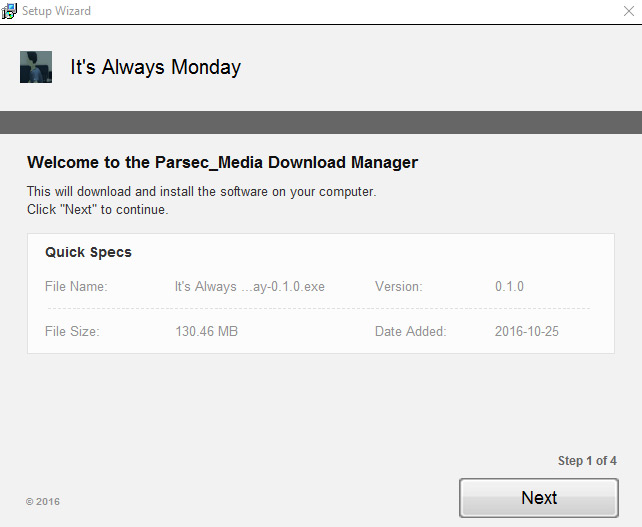
Task: Click the It's Always Monday game thumbnail
Action: [x=36, y=67]
